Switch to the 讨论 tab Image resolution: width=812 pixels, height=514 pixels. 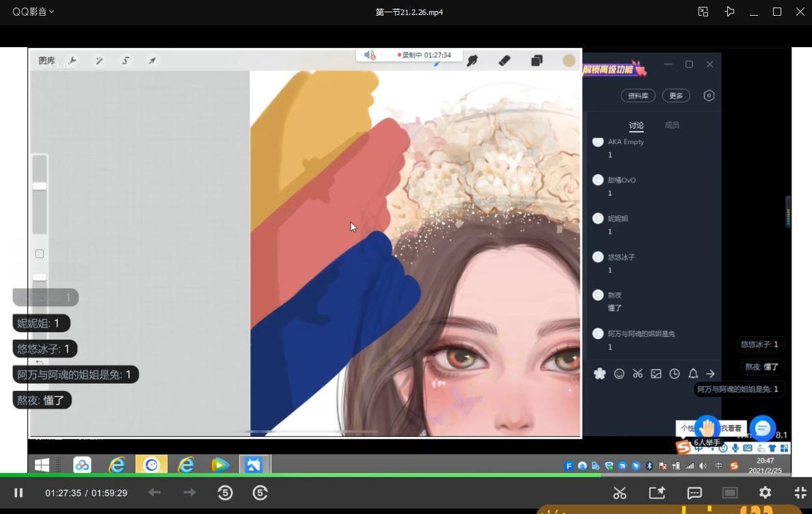636,125
